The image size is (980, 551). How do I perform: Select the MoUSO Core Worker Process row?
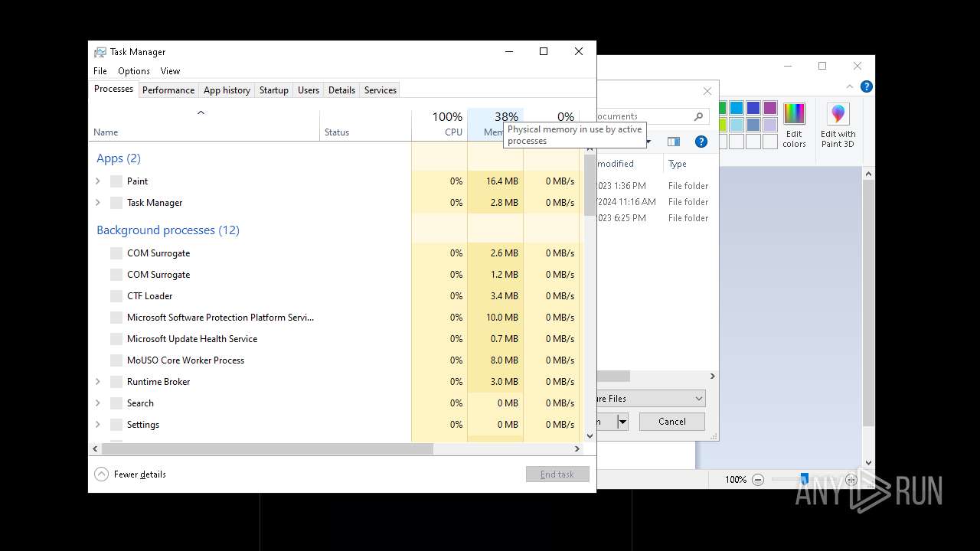click(x=336, y=360)
